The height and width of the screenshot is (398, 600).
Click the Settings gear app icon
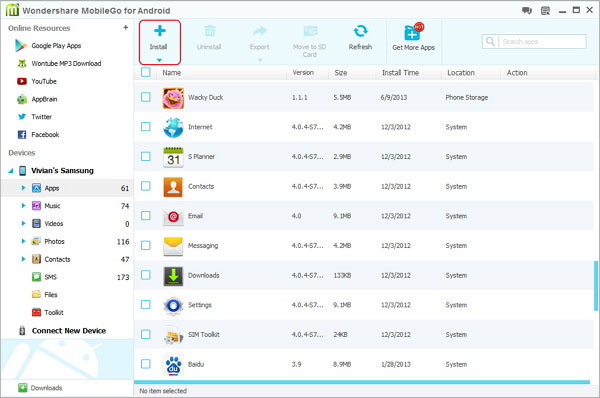point(173,305)
